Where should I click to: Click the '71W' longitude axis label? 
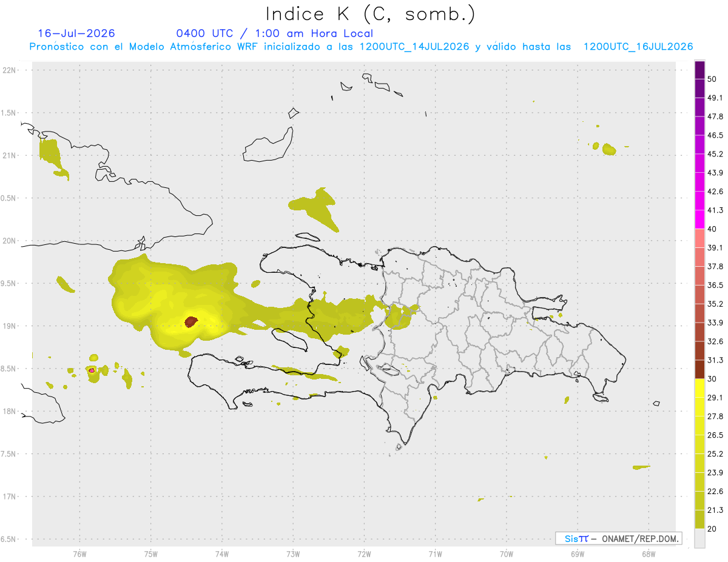pos(435,554)
